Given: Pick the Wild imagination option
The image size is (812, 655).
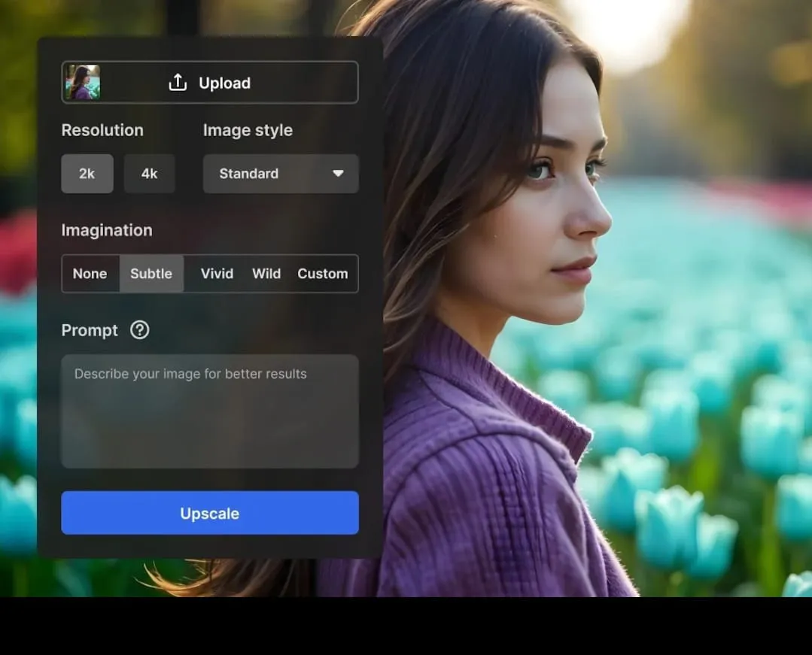Looking at the screenshot, I should (x=266, y=274).
